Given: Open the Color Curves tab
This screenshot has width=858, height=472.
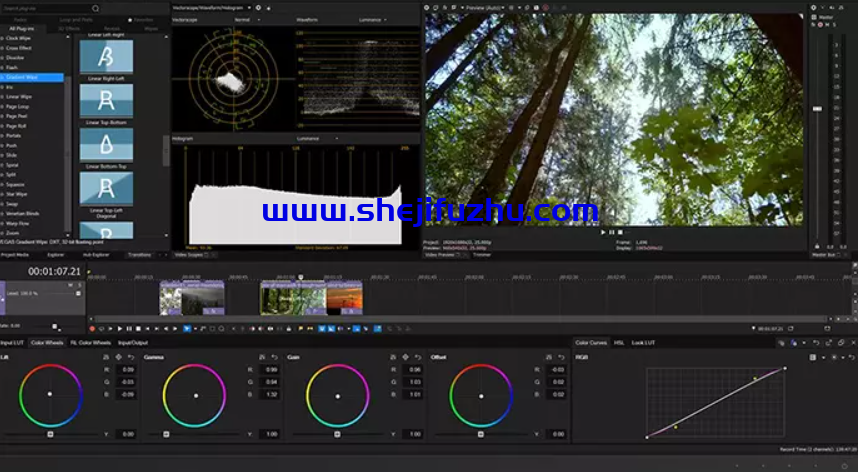Looking at the screenshot, I should (x=591, y=343).
